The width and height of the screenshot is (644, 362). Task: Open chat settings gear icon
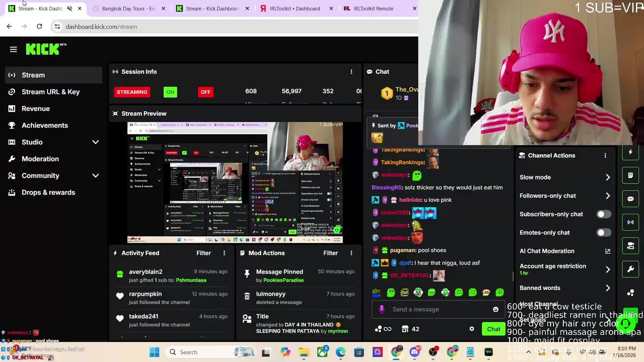click(471, 329)
